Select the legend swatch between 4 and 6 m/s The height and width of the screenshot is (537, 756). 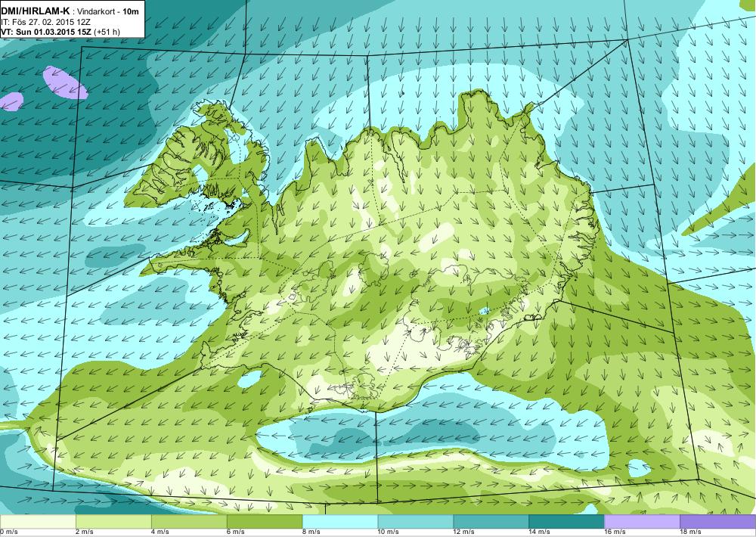[189, 522]
